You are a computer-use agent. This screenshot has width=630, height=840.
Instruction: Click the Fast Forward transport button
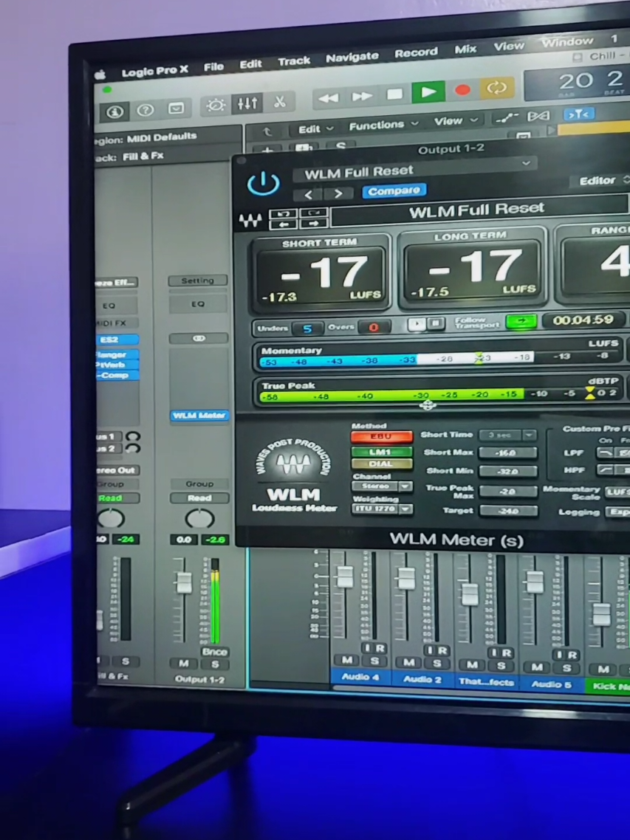tap(361, 96)
